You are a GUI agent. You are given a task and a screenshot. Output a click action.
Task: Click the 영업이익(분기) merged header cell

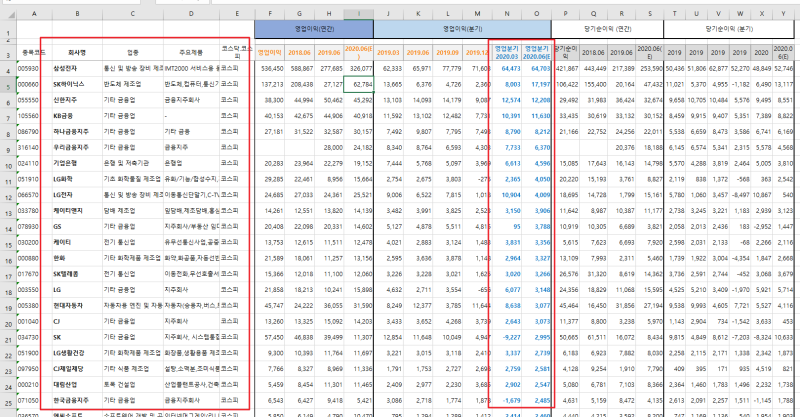click(x=462, y=29)
